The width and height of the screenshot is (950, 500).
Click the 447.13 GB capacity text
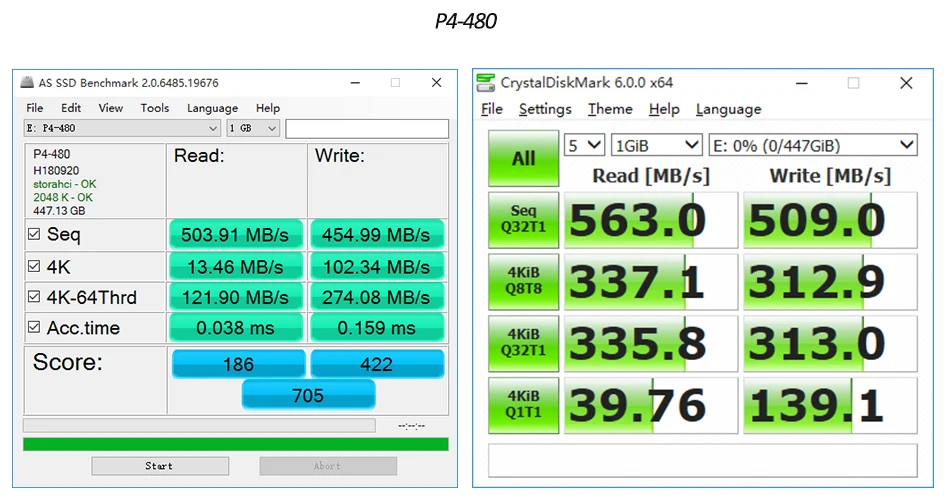click(x=59, y=211)
